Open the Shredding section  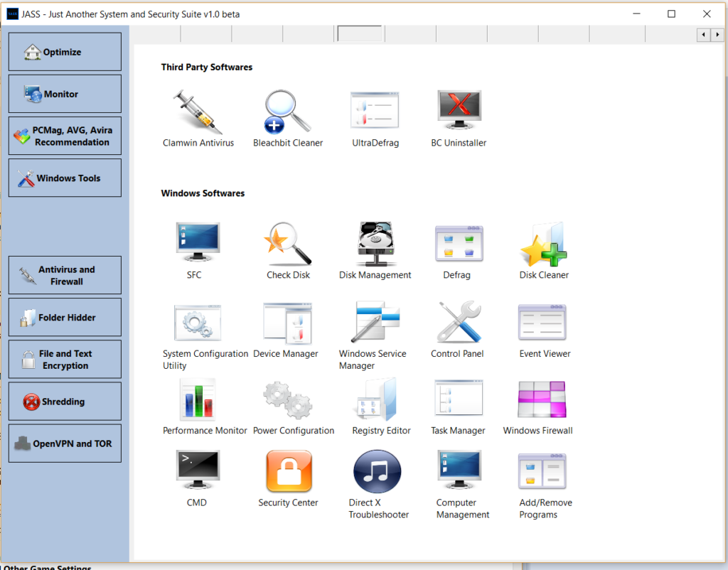click(x=65, y=402)
